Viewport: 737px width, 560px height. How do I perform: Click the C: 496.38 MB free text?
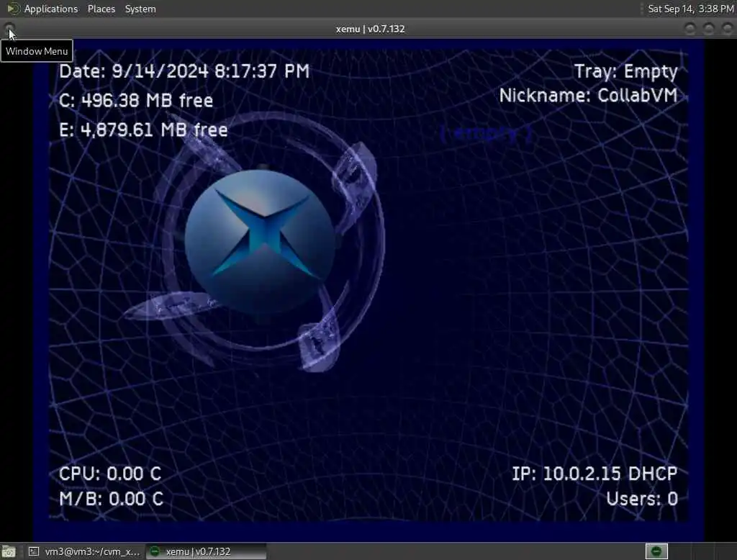pos(136,101)
